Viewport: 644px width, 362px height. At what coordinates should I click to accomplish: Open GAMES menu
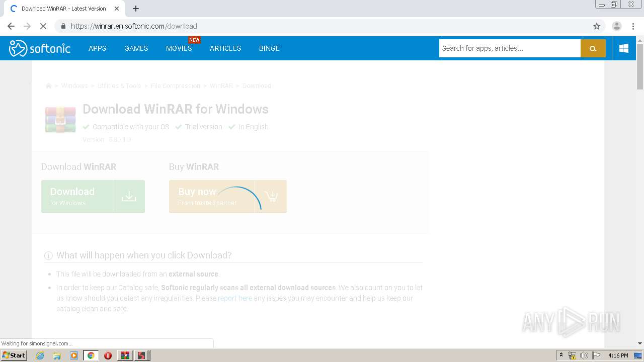[136, 48]
